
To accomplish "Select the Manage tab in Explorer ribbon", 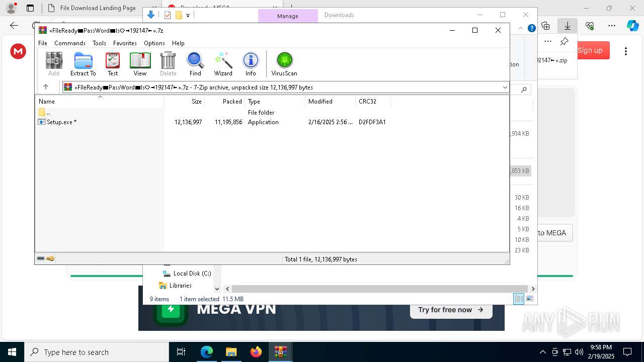I will 288,16.
